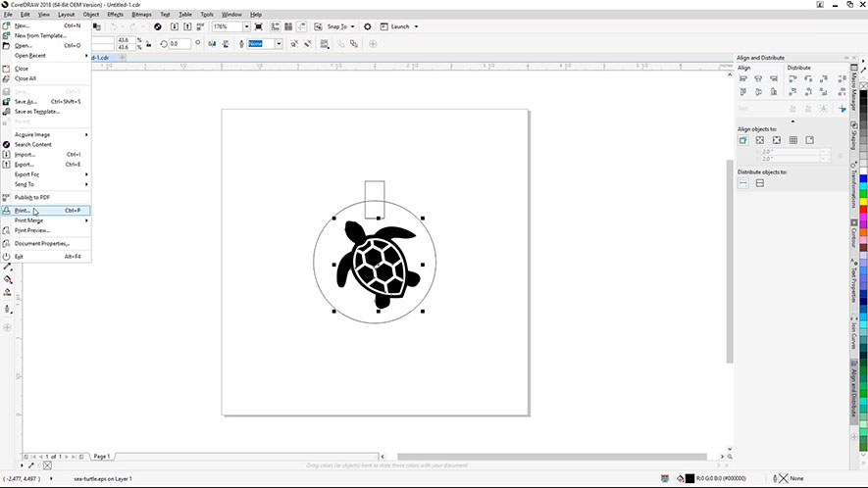
Task: Select Align to Grid option
Action: [x=793, y=140]
